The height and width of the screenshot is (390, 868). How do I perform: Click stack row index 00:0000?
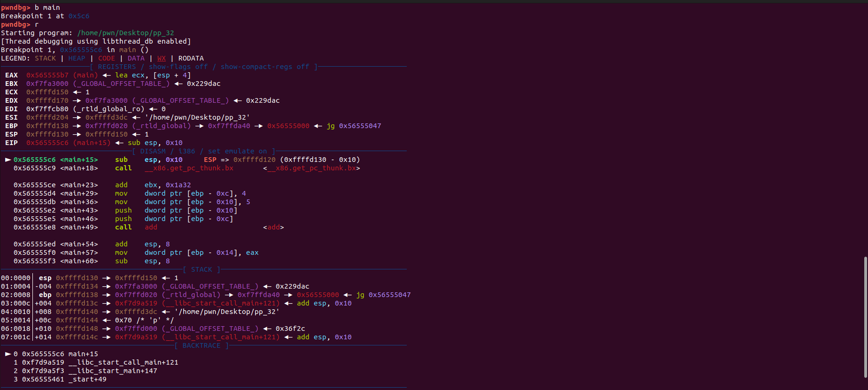pyautogui.click(x=15, y=278)
